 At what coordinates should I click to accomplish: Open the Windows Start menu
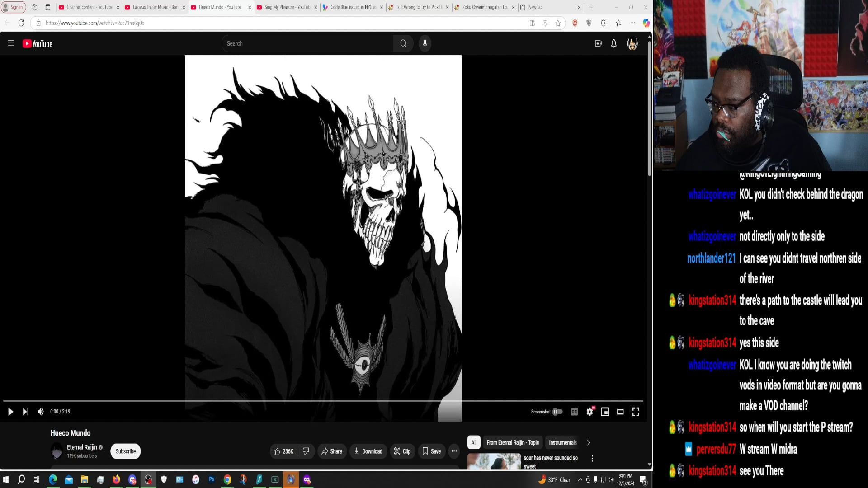(6, 479)
